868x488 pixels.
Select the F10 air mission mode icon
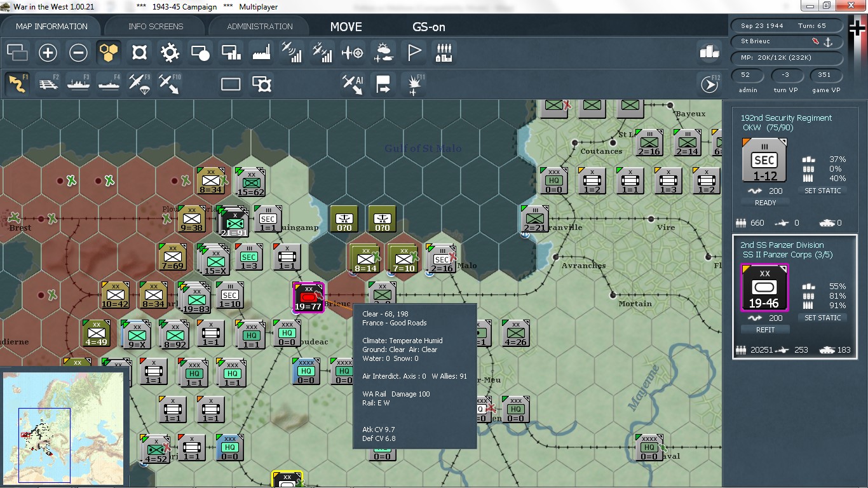pyautogui.click(x=170, y=84)
